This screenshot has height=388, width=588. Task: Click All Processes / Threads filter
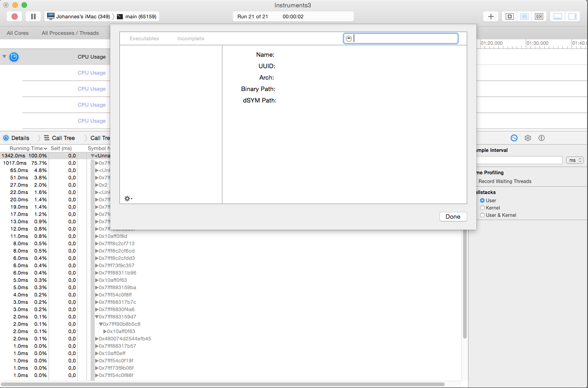point(70,33)
